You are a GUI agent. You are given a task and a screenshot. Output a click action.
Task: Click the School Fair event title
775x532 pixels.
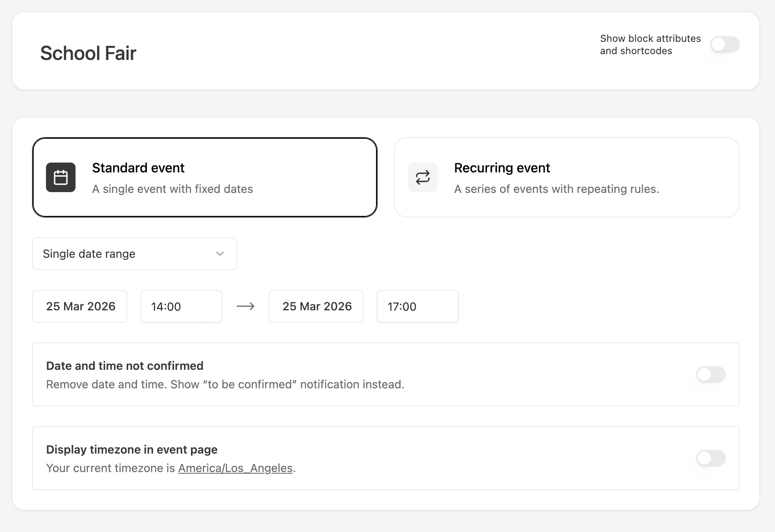[x=88, y=53]
